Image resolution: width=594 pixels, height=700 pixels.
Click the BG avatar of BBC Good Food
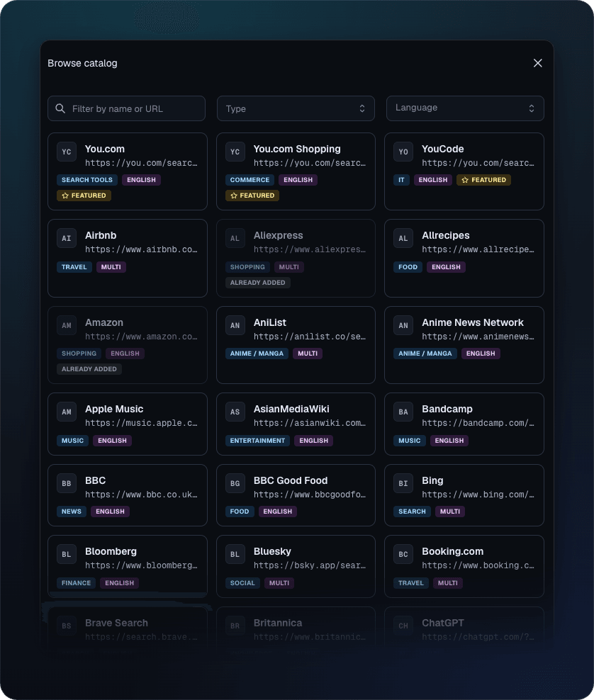235,483
